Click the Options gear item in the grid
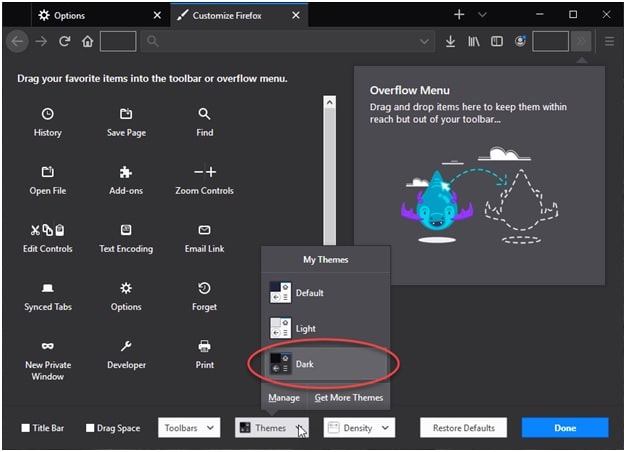Screen dimensions: 626x452 (126, 296)
